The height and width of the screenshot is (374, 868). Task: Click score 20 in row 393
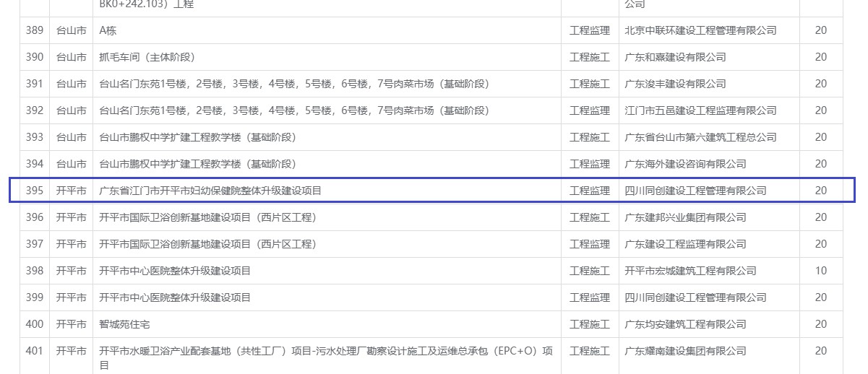[x=821, y=137]
